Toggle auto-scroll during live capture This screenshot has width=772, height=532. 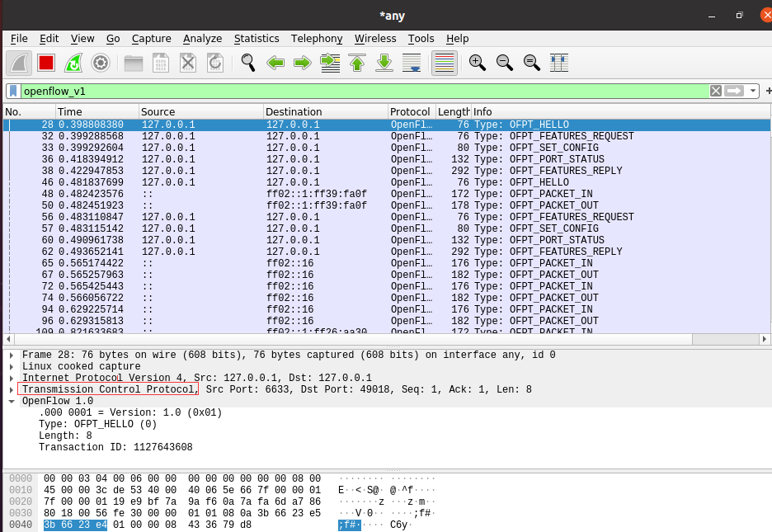(x=412, y=63)
